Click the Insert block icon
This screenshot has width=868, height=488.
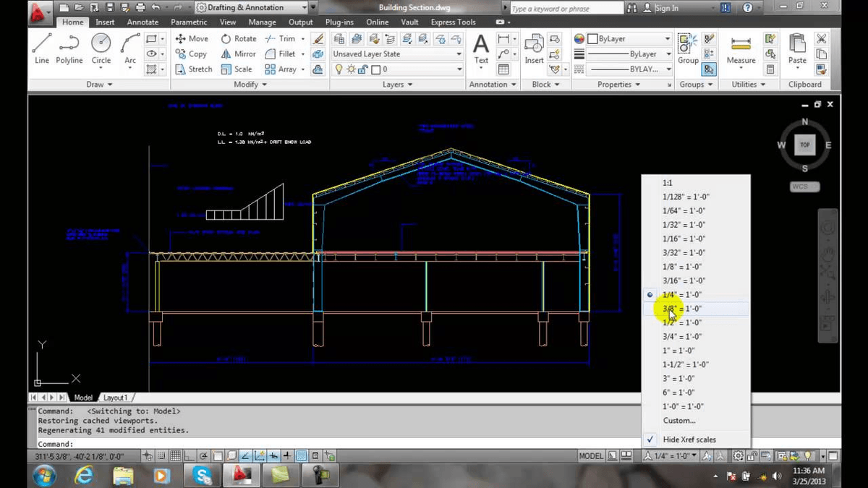tap(533, 45)
